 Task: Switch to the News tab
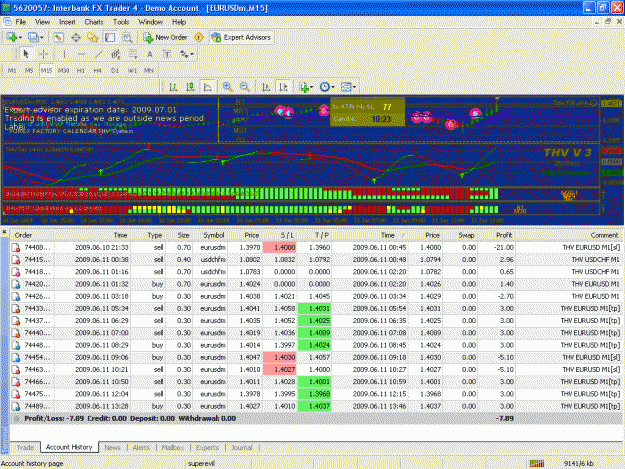pyautogui.click(x=112, y=447)
